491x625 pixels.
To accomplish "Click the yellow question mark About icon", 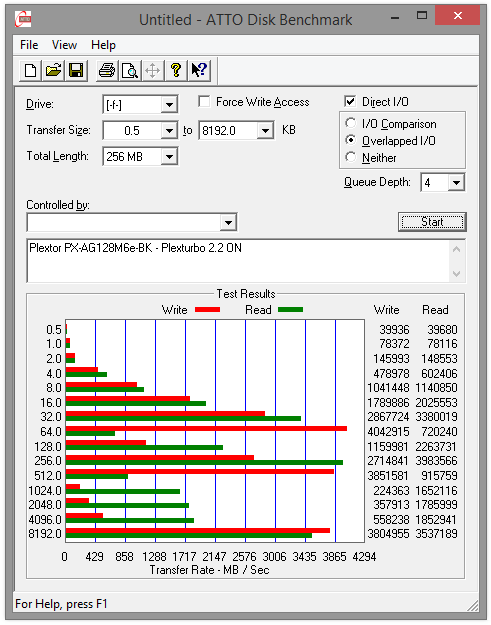I will point(176,71).
